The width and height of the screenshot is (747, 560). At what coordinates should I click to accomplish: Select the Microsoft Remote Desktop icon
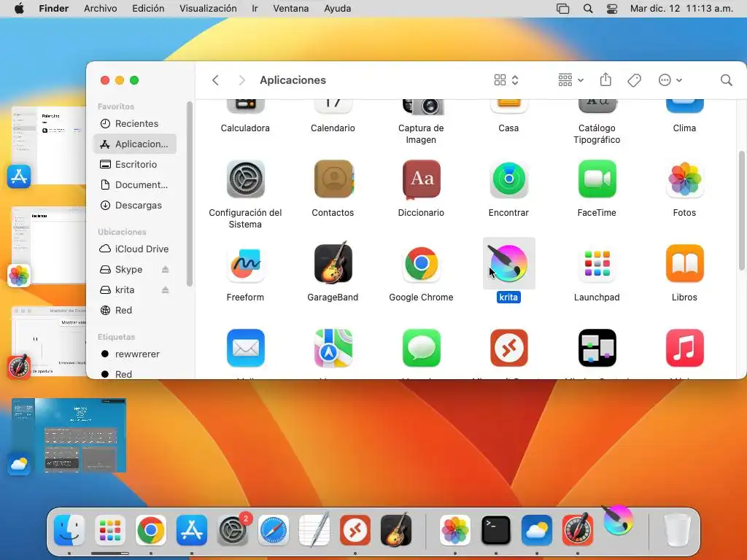(x=508, y=348)
